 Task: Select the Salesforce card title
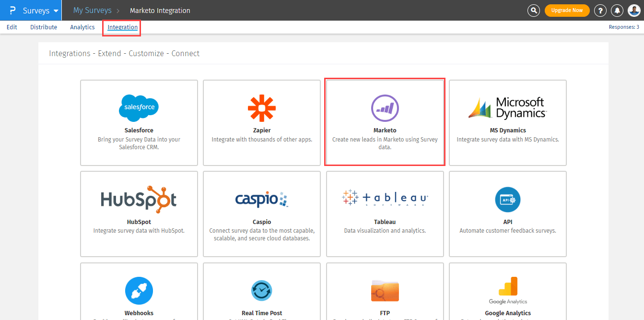[139, 130]
